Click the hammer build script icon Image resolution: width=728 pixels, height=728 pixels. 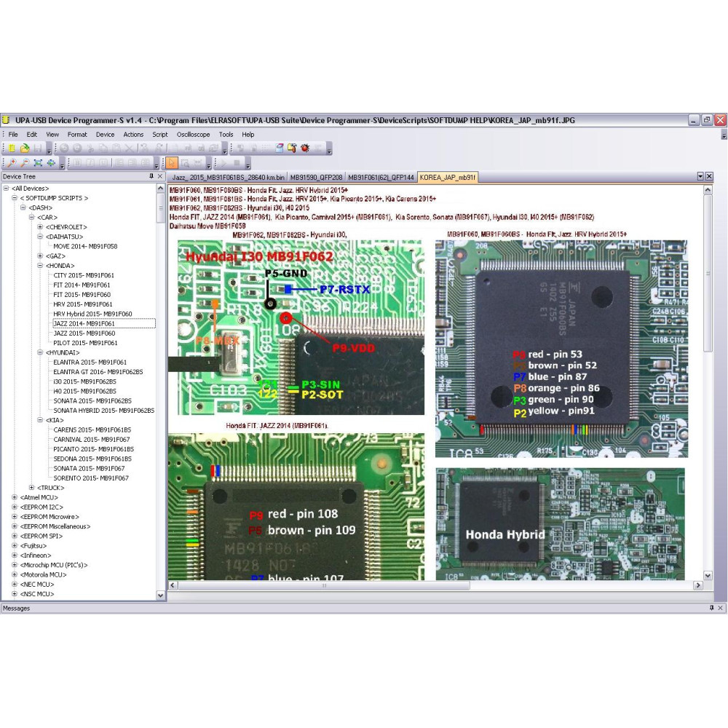292,148
